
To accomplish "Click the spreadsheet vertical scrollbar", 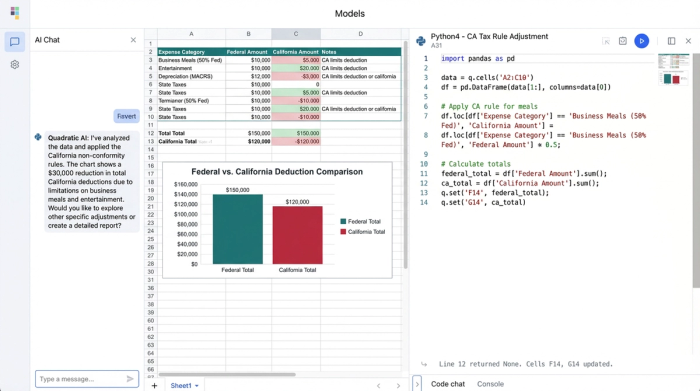I will [405, 154].
